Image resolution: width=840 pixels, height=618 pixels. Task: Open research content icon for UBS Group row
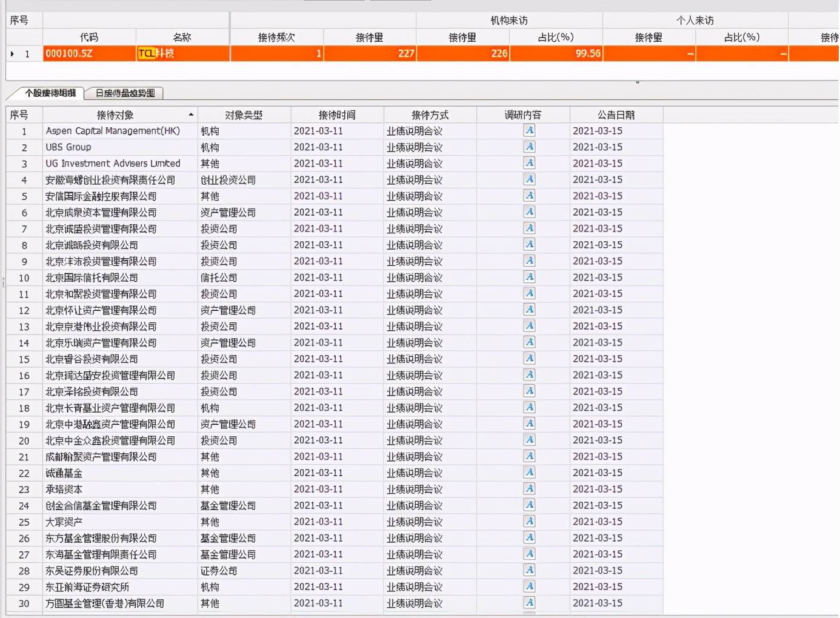[529, 147]
